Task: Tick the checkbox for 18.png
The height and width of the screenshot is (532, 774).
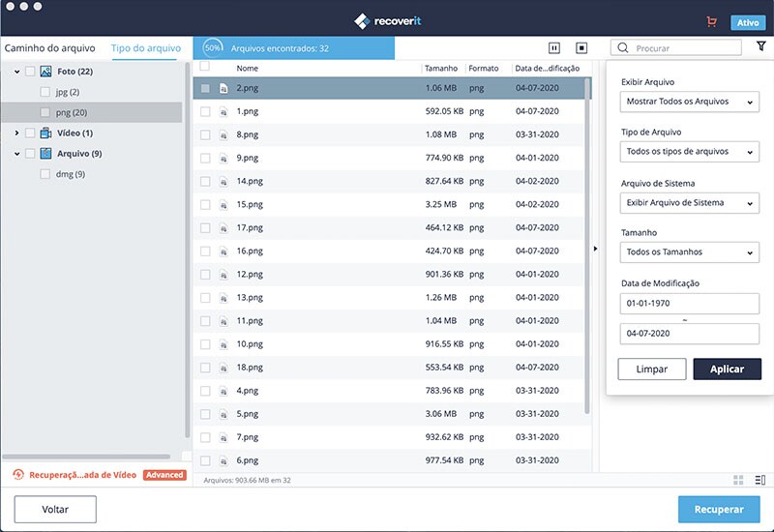Action: [x=205, y=368]
